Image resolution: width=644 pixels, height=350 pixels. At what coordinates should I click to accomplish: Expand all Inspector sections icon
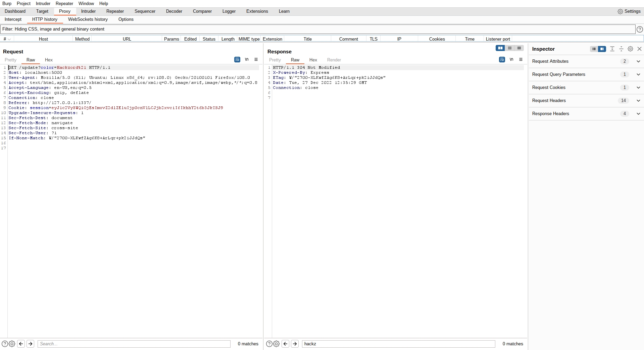(x=612, y=49)
